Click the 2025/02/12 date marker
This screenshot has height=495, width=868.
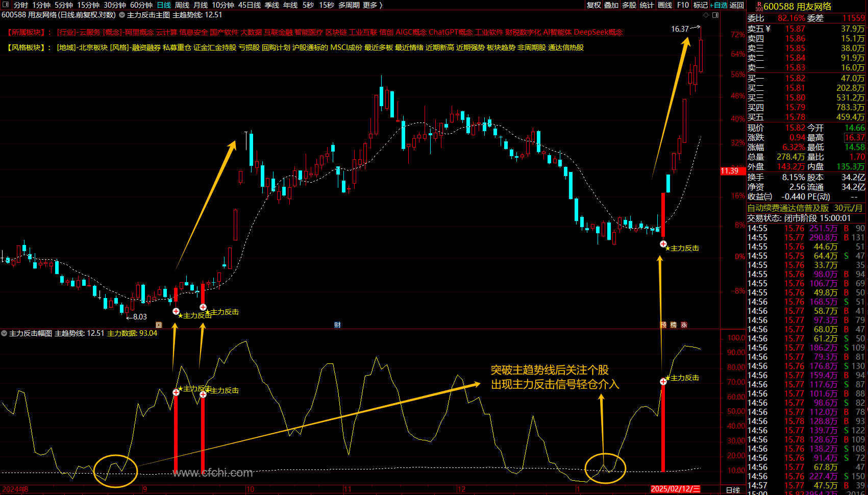coord(675,489)
